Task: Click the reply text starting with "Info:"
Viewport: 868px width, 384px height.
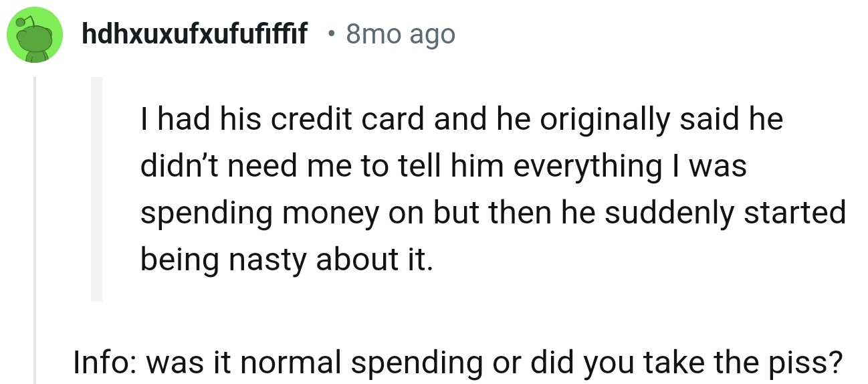Action: [457, 362]
